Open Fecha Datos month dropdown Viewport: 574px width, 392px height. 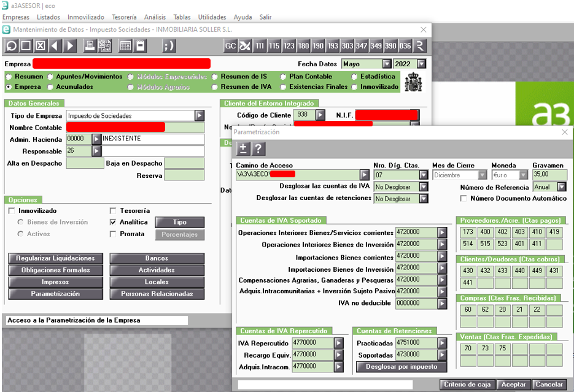point(387,64)
